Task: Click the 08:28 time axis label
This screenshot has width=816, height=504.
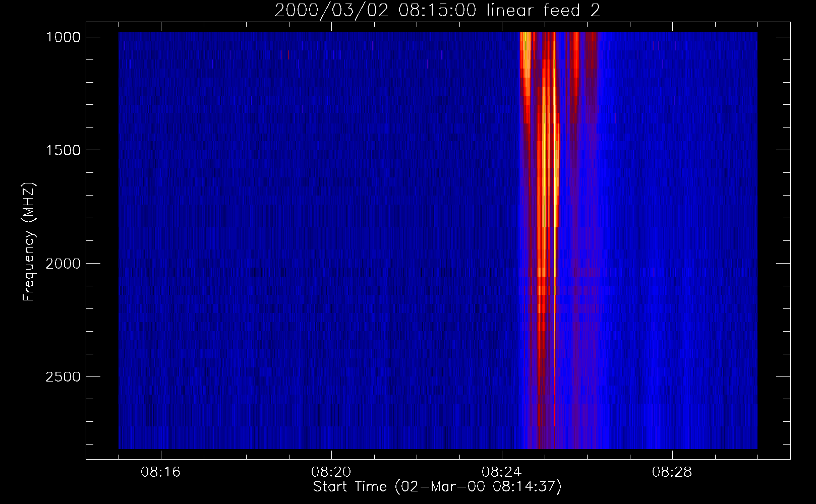Action: [x=672, y=472]
